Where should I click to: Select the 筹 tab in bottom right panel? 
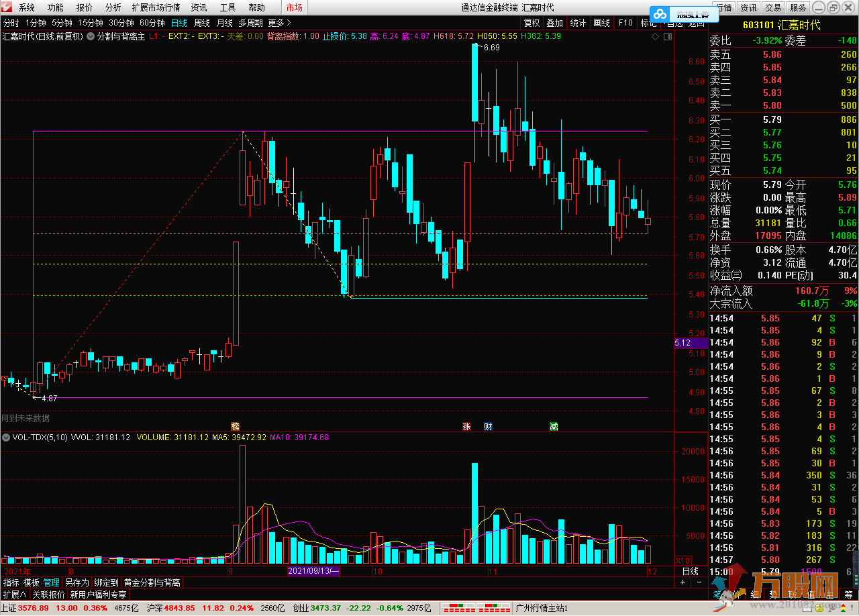click(x=849, y=595)
